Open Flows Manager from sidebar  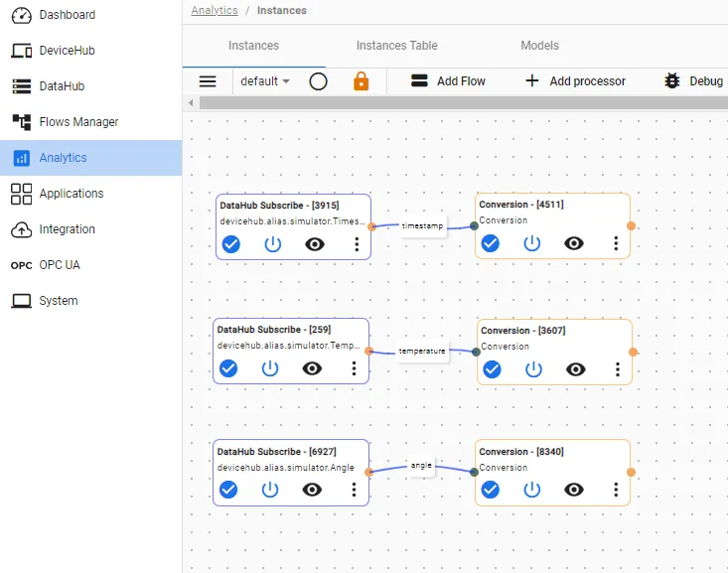(x=91, y=122)
